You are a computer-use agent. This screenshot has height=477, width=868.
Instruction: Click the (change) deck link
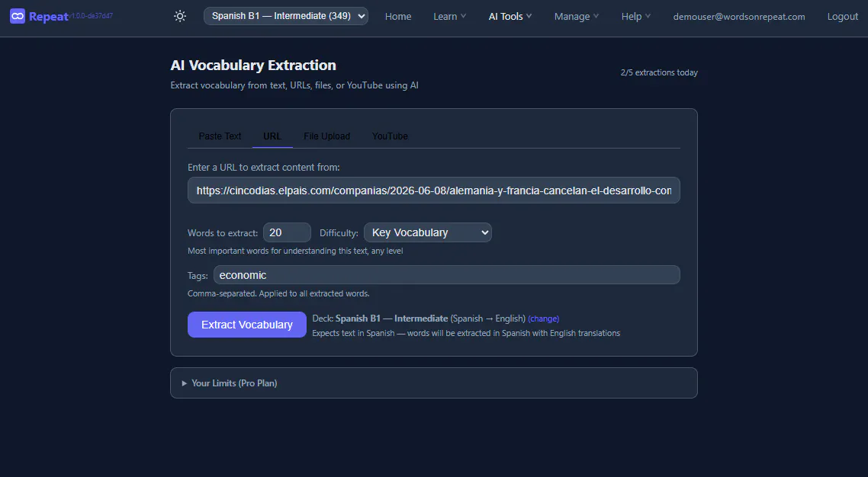(543, 319)
